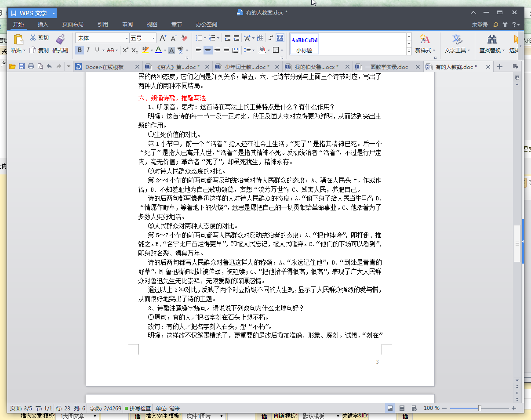Viewport: 531px width, 420px height.
Task: Click the Cut (剪切) scissors icon
Action: point(33,38)
